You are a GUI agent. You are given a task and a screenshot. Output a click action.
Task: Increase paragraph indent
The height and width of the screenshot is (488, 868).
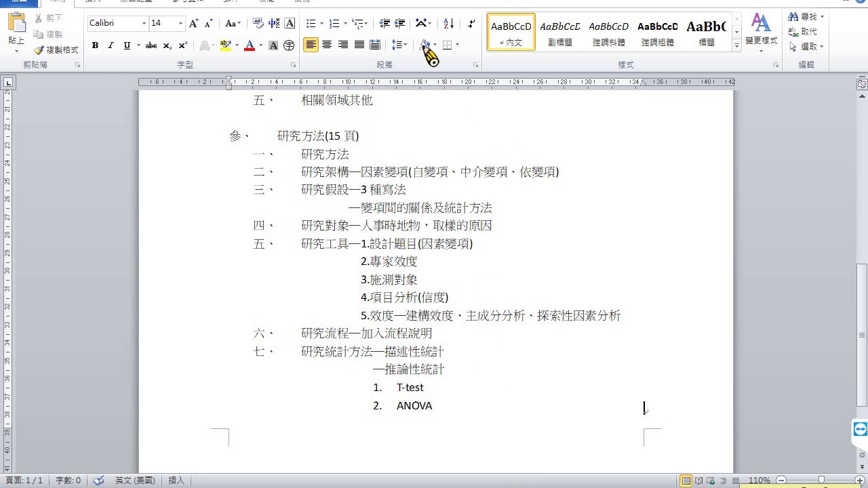tap(400, 23)
